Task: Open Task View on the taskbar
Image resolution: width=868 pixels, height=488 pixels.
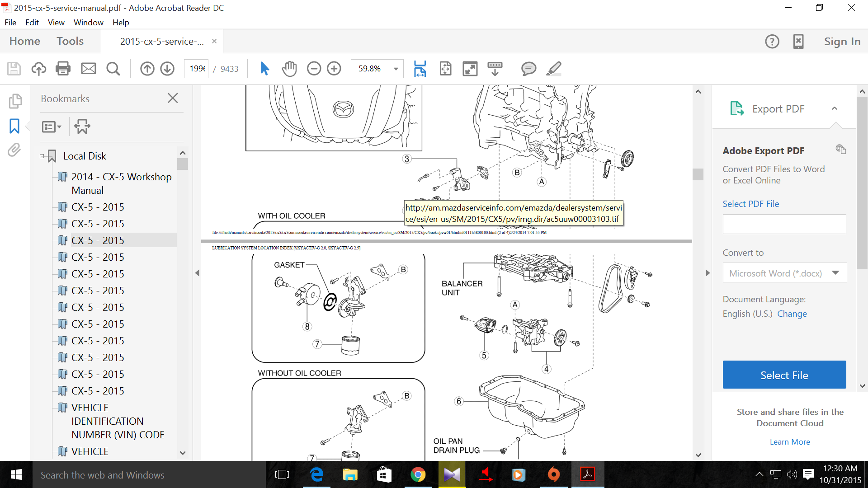Action: pos(282,474)
